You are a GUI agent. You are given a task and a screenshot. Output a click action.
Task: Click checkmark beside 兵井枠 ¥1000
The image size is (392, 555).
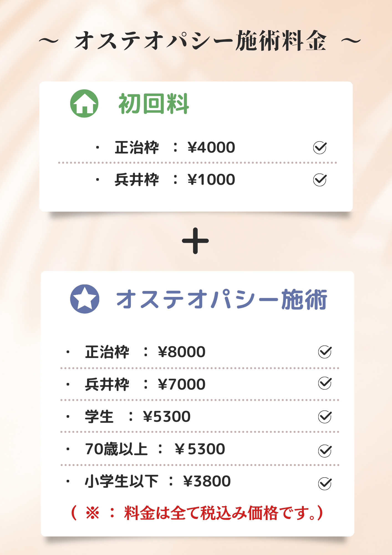click(x=320, y=180)
